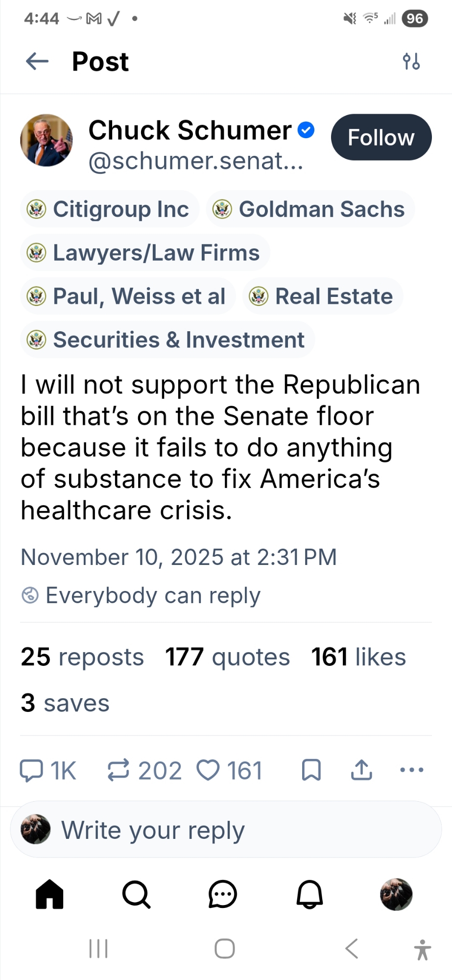Tap the back arrow icon
Image resolution: width=452 pixels, height=980 pixels.
37,62
